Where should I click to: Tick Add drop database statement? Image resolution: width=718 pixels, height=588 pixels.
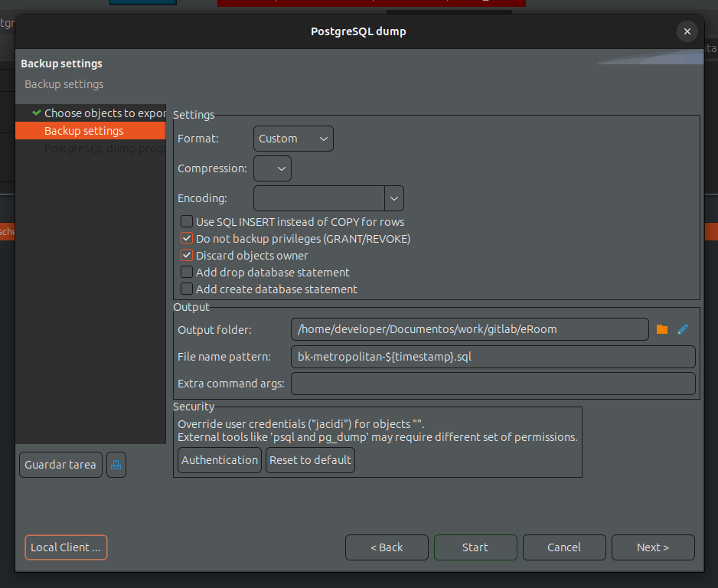click(x=187, y=273)
